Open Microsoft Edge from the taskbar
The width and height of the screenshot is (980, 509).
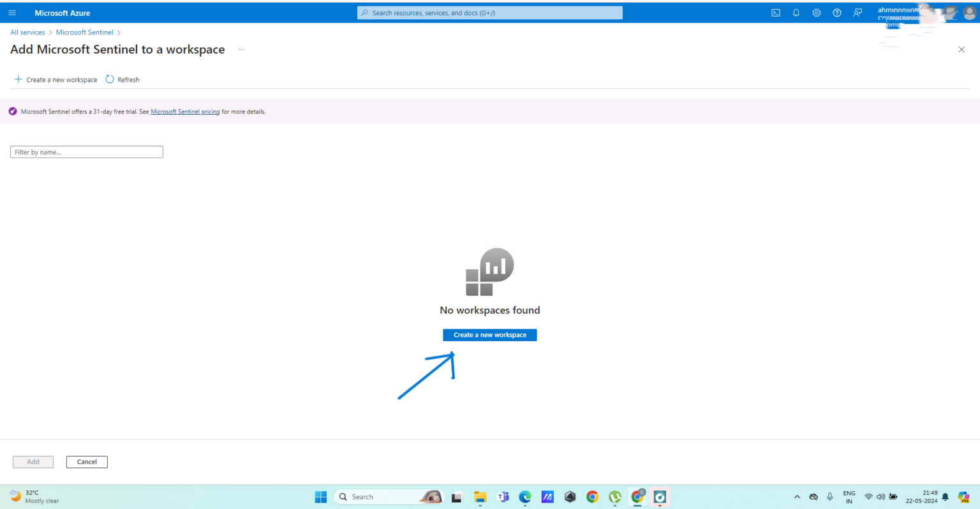524,497
